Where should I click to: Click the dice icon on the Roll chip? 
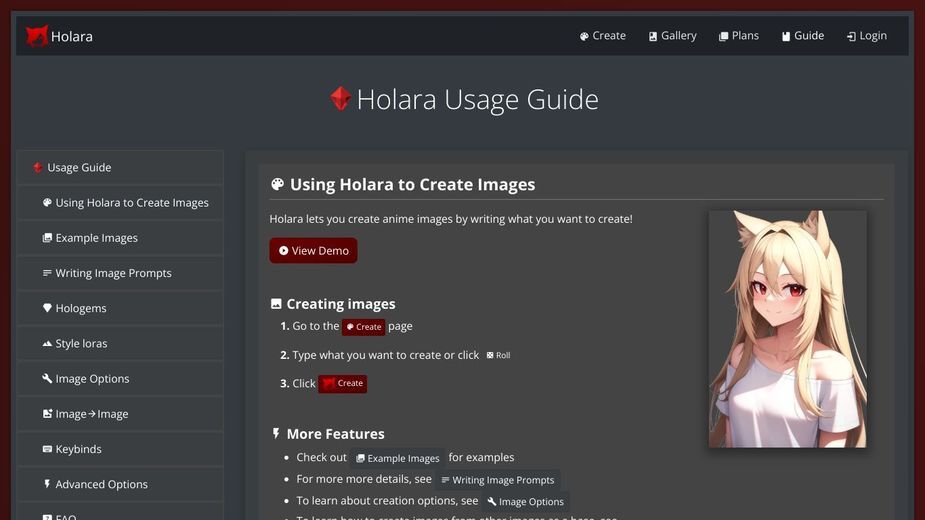pyautogui.click(x=490, y=355)
